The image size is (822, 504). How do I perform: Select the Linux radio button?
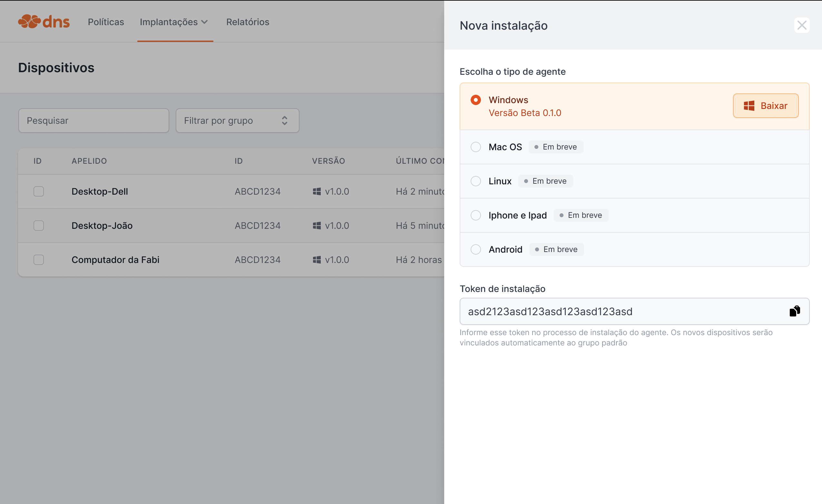[476, 181]
